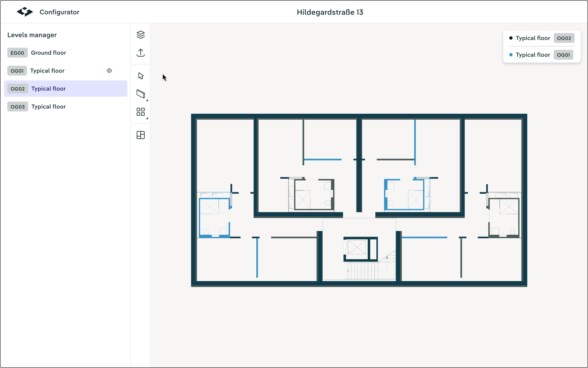Click the upload icon in toolbar
This screenshot has width=588, height=368.
(x=141, y=52)
